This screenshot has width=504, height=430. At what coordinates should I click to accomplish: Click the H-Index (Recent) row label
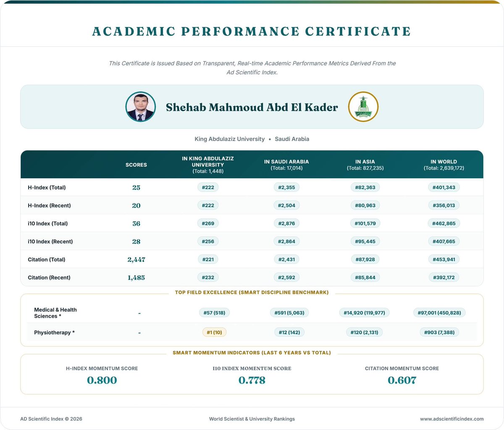pos(49,206)
